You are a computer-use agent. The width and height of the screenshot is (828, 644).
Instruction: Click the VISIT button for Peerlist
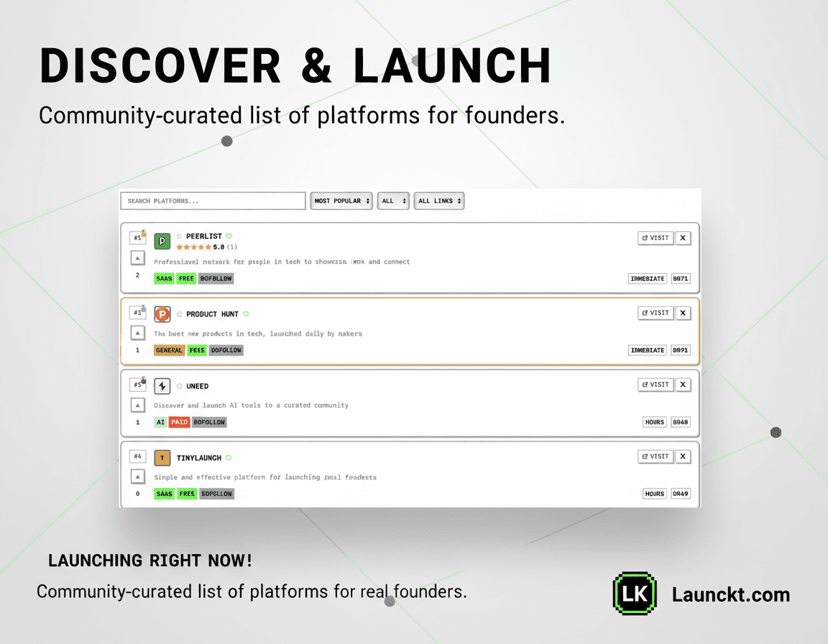[x=655, y=238]
